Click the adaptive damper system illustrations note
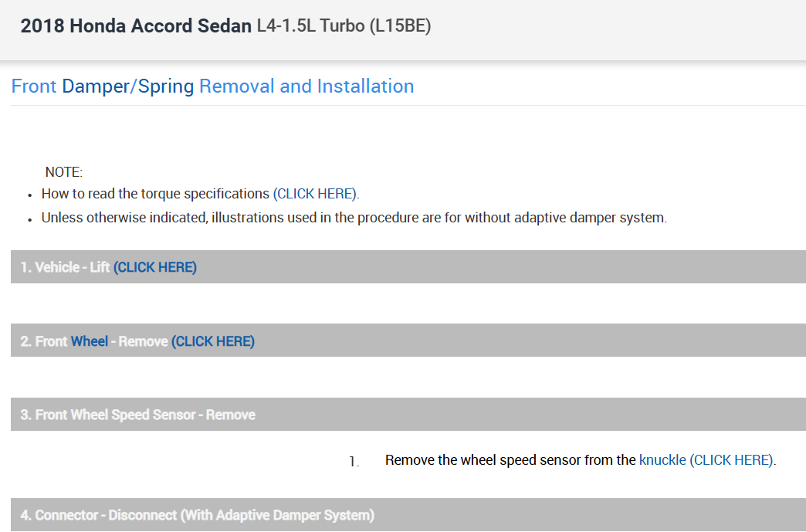 click(x=354, y=218)
